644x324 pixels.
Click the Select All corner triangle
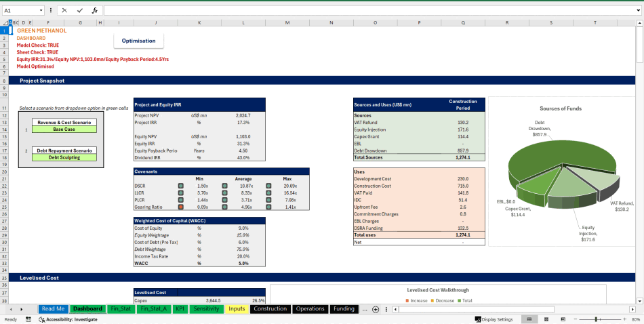pyautogui.click(x=5, y=23)
